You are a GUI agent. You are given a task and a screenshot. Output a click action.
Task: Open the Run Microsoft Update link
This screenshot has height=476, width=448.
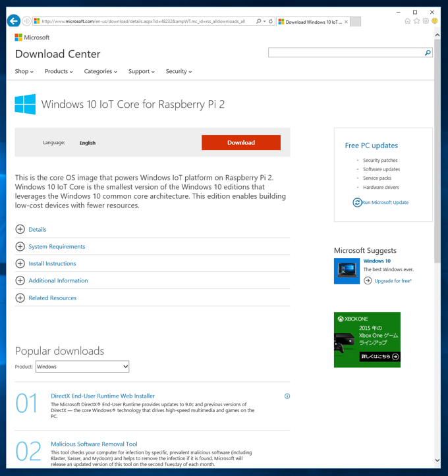[x=385, y=203]
